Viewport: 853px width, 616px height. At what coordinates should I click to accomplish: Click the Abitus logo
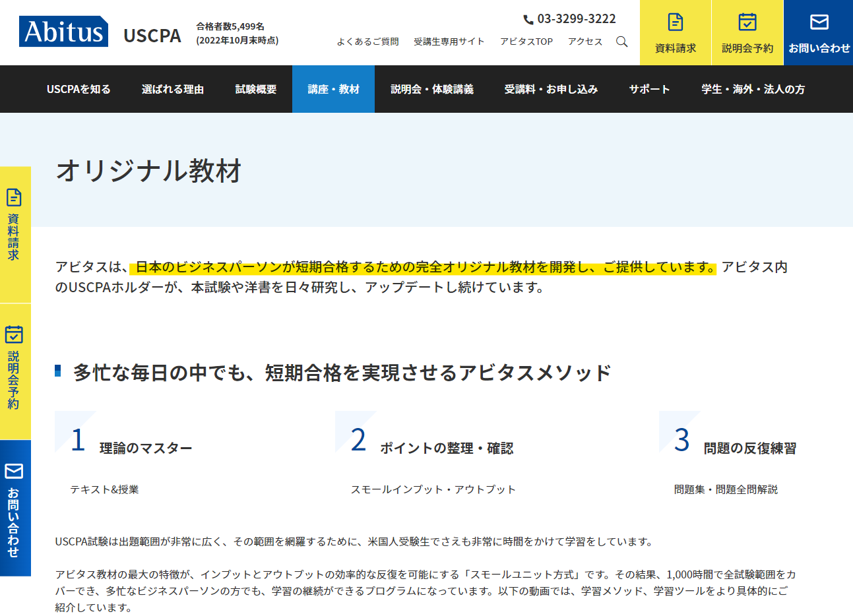(64, 32)
